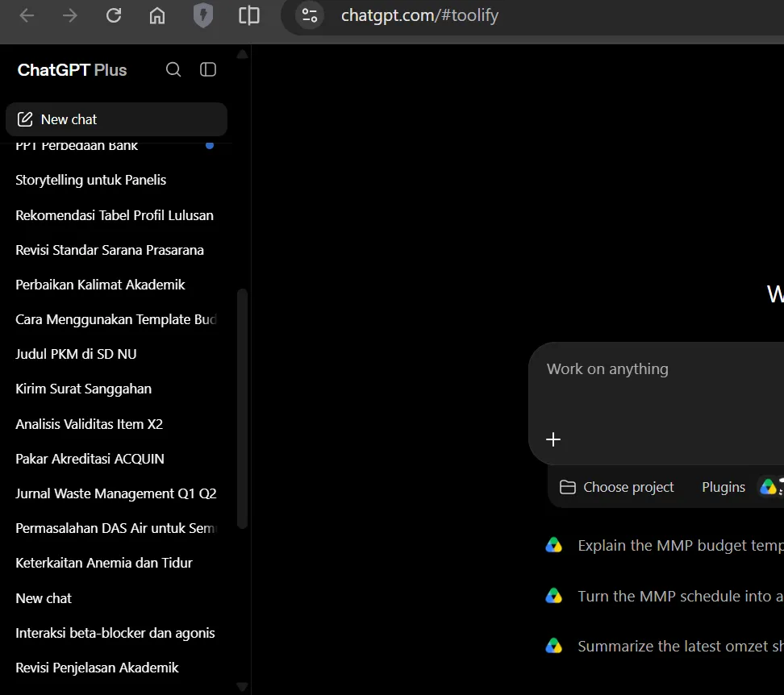Image resolution: width=784 pixels, height=695 pixels.
Task: Open Rekomendasi Tabel Profil Lulusan chat
Action: 116,215
